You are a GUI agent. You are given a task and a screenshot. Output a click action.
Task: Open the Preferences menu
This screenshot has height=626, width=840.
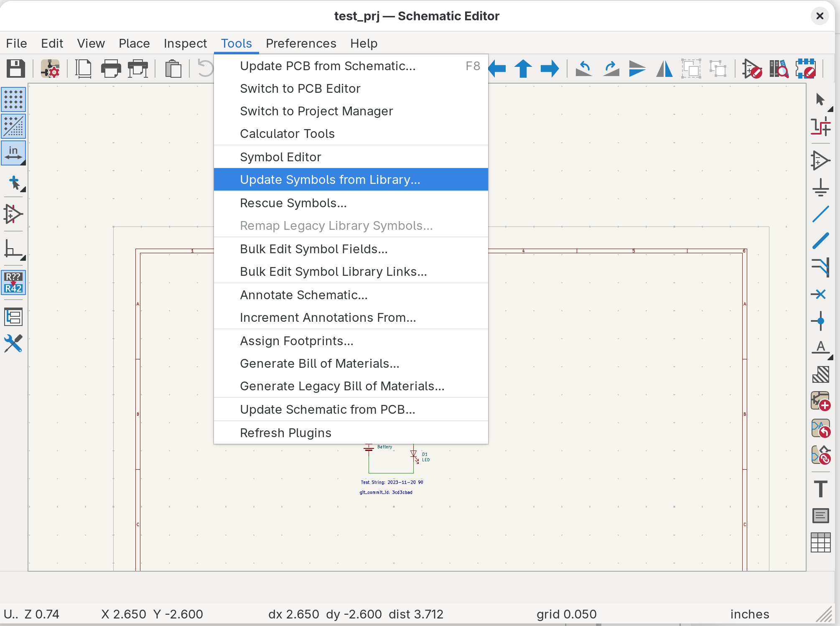[x=300, y=43]
